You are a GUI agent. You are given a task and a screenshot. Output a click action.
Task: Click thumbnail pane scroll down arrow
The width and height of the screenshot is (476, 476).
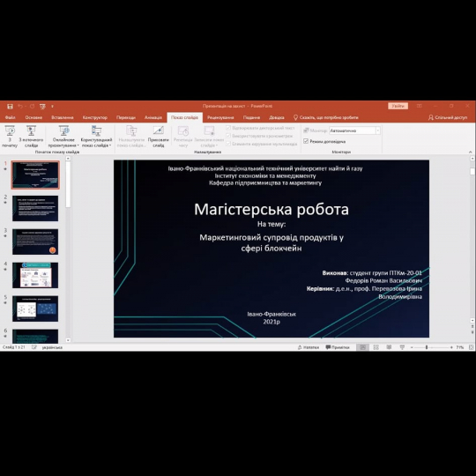(x=68, y=340)
